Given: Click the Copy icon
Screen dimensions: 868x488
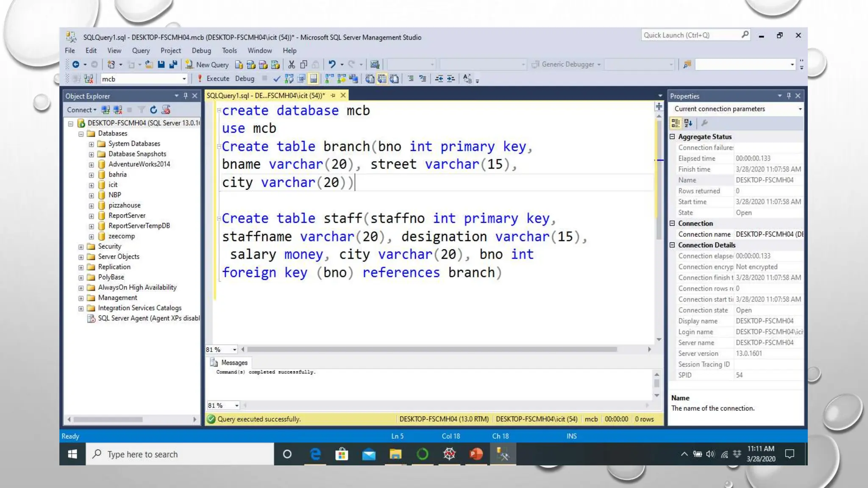Looking at the screenshot, I should (303, 64).
